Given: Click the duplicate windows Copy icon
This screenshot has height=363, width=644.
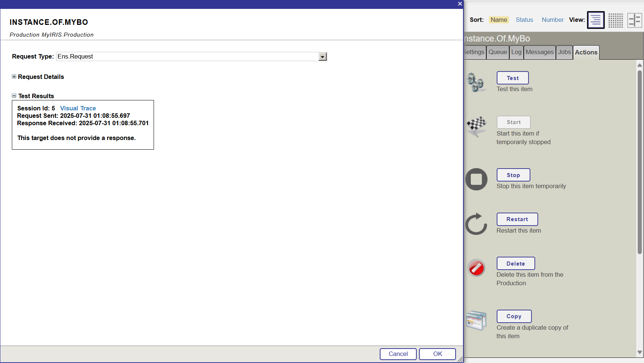Looking at the screenshot, I should click(476, 320).
